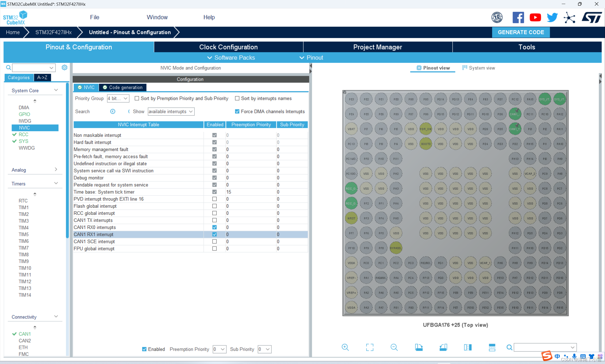Image resolution: width=605 pixels, height=364 pixels.
Task: Click the ST community network icon
Action: point(569,17)
